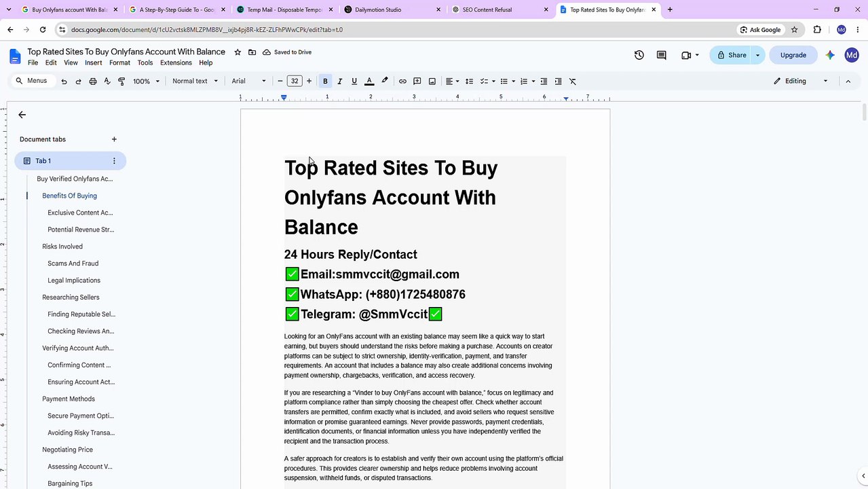Click the checklist icon
This screenshot has height=489, width=868.
[x=485, y=81]
